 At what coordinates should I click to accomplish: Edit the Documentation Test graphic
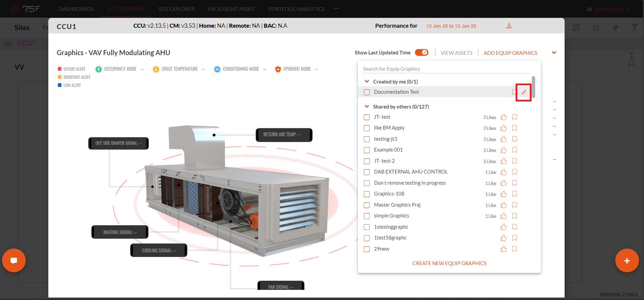pos(524,92)
